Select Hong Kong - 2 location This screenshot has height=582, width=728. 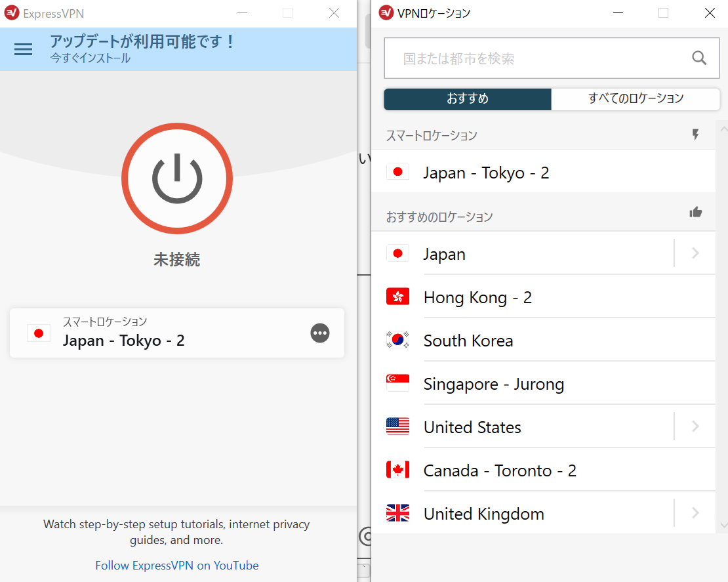544,297
